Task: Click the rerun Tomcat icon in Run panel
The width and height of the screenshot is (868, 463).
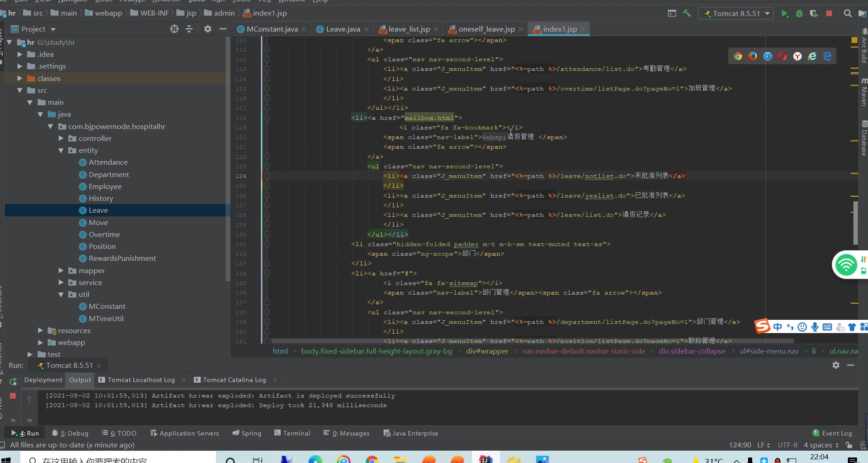Action: (13, 381)
